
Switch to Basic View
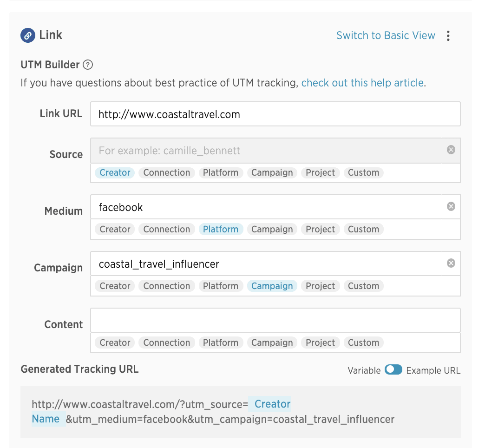(386, 36)
